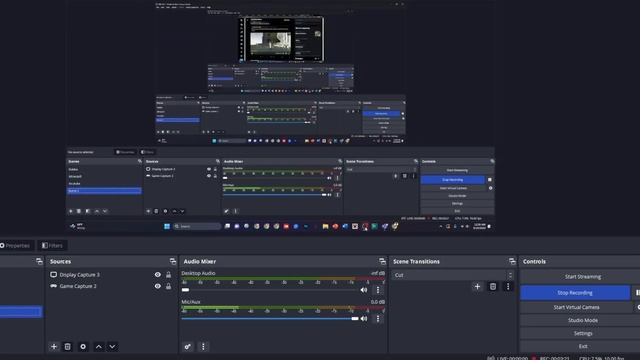Mute Mic/Aux with the speaker icon
This screenshot has height=360, width=640.
click(x=364, y=318)
